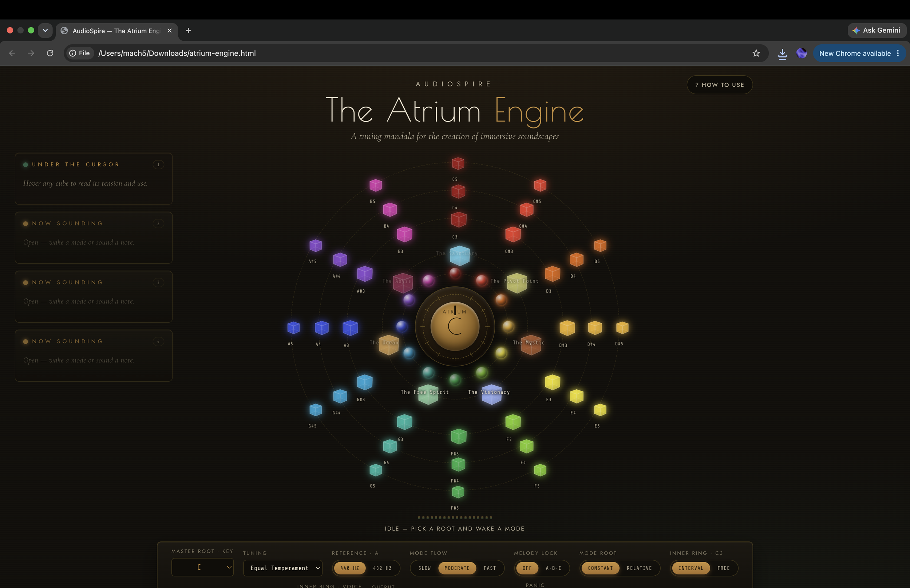The height and width of the screenshot is (588, 910).
Task: Set inner ring to Free
Action: point(723,568)
